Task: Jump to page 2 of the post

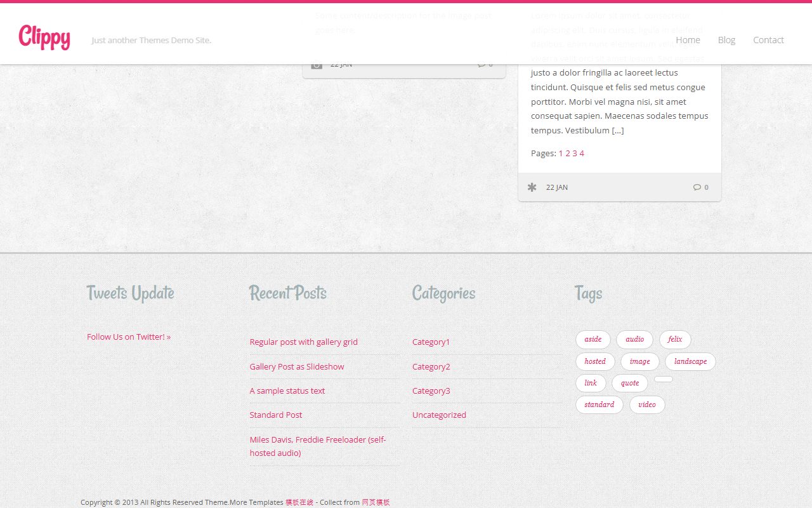Action: click(568, 153)
